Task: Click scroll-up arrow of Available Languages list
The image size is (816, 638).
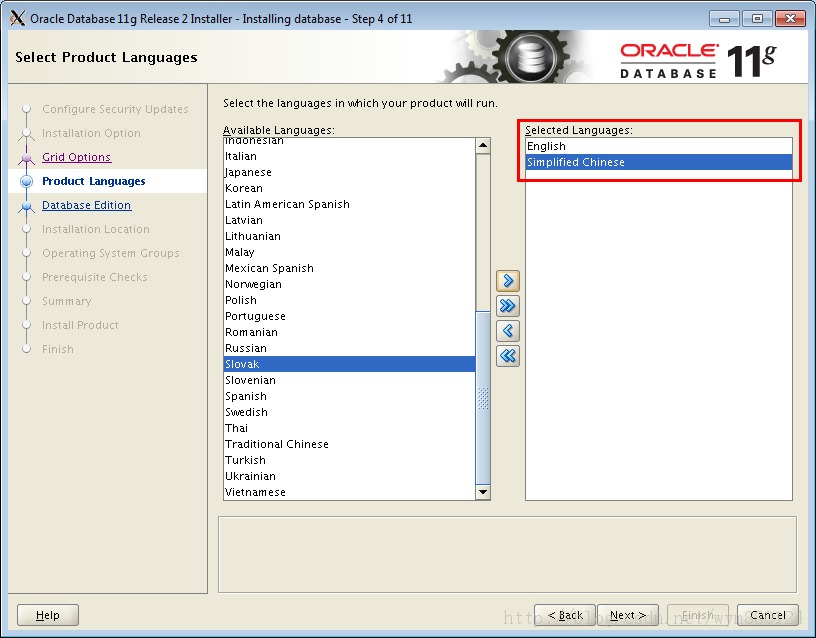Action: click(483, 144)
